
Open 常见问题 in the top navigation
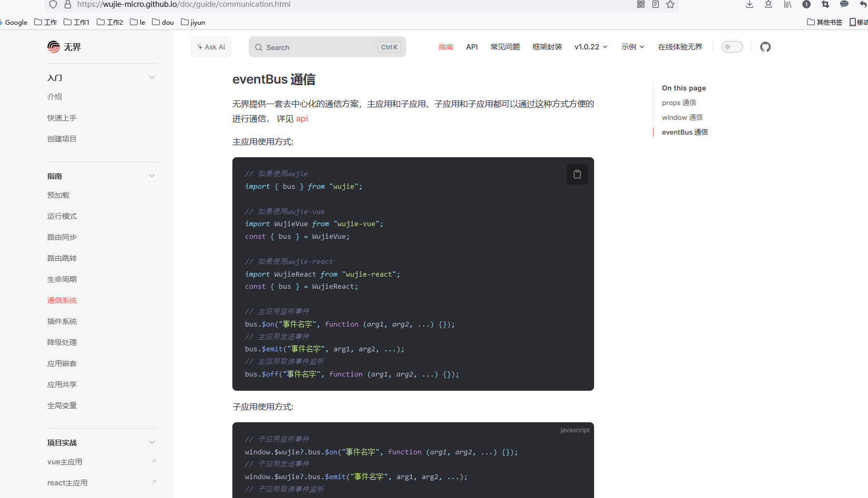pyautogui.click(x=505, y=47)
